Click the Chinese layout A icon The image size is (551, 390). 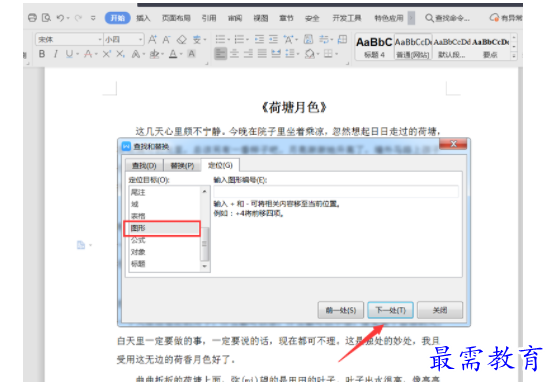coord(288,39)
